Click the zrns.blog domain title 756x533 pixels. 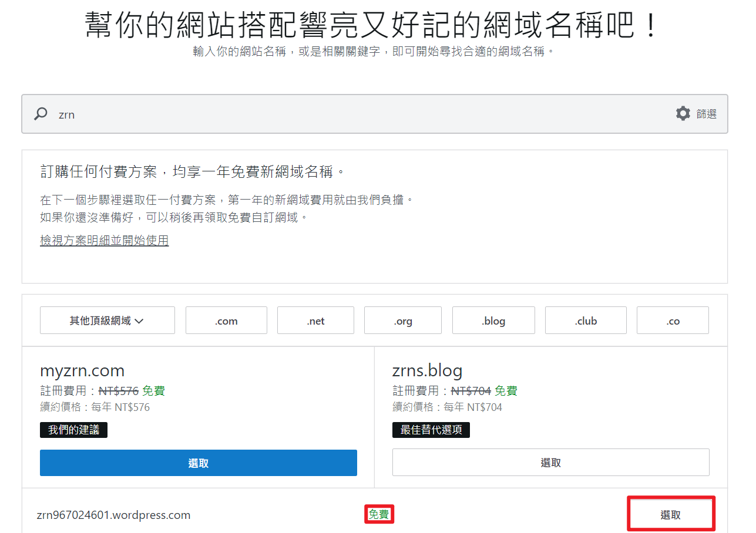point(427,371)
